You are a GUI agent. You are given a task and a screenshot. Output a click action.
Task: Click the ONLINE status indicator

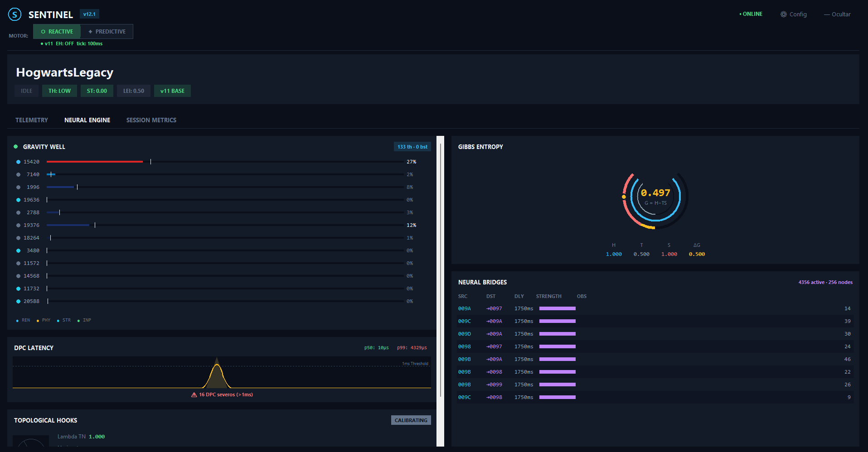coord(751,14)
